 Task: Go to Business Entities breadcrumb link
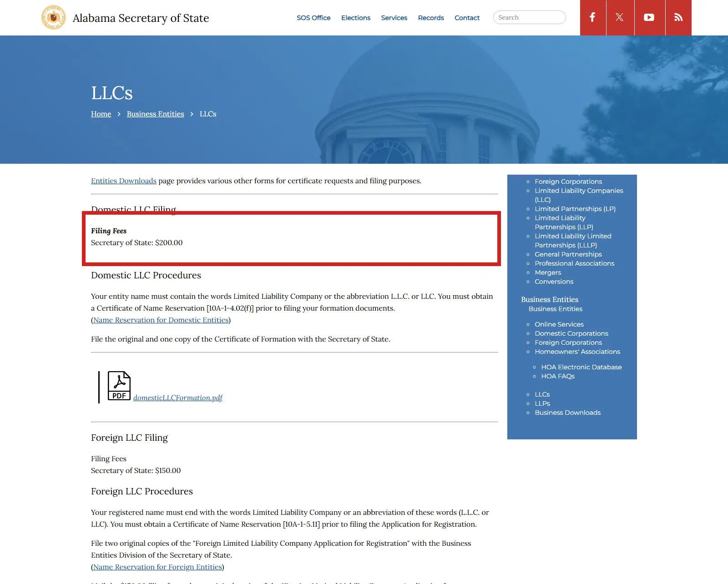pos(156,114)
